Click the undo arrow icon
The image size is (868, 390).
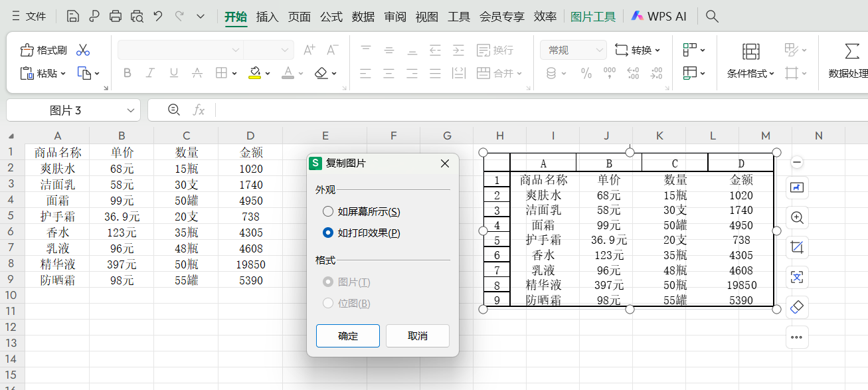[157, 15]
